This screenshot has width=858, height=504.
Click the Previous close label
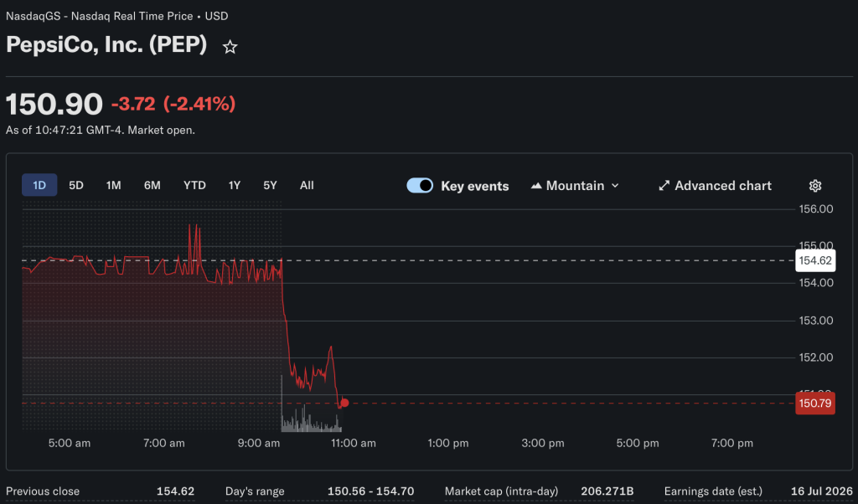point(43,491)
